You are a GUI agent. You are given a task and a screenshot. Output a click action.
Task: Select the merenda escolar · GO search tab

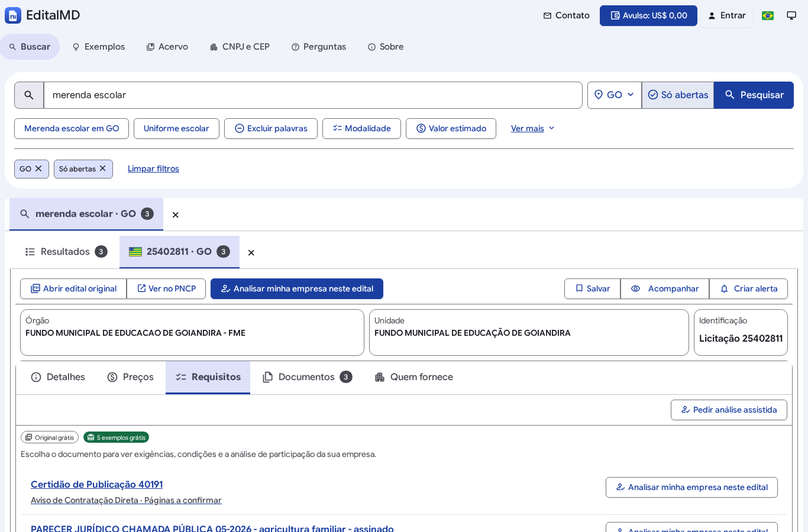pos(86,214)
